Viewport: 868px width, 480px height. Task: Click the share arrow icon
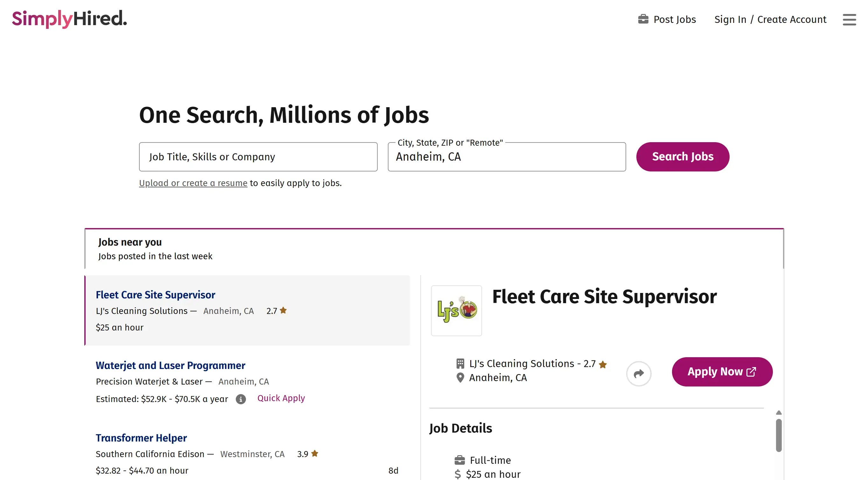(639, 373)
